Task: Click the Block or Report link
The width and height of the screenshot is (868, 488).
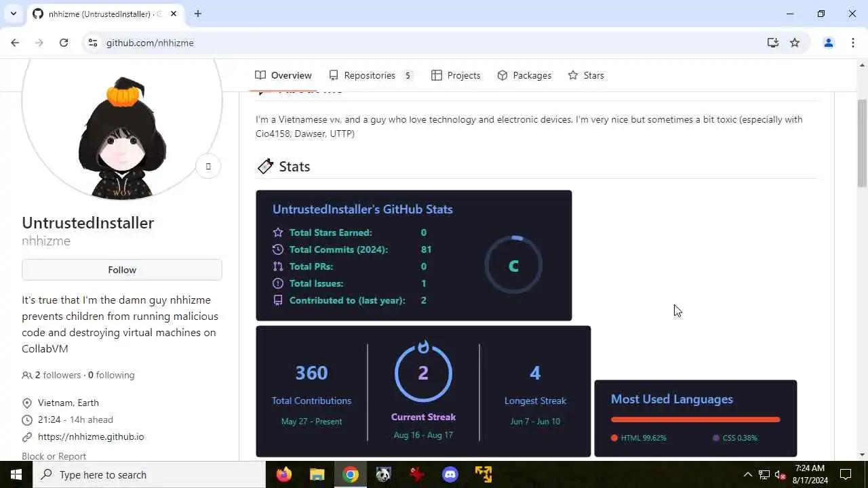Action: [54, 456]
